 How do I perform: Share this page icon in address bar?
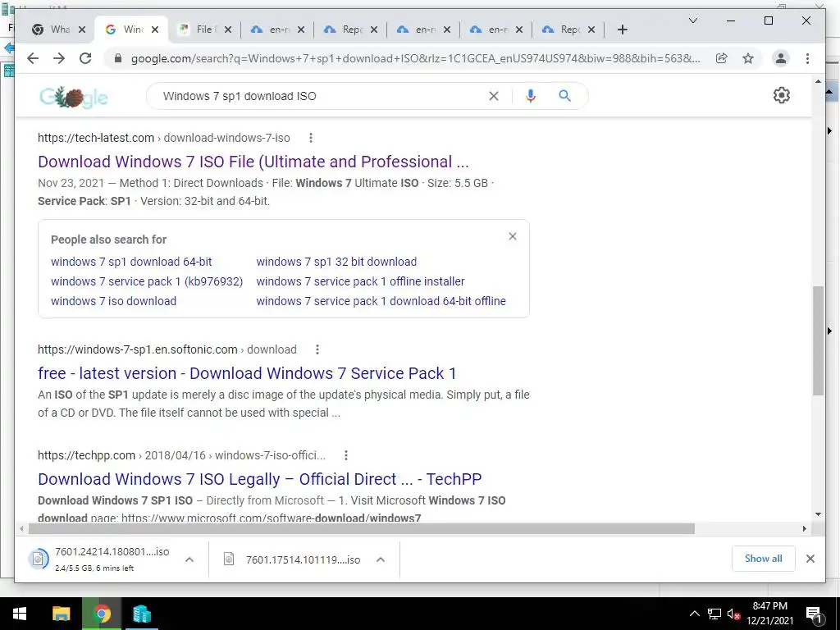(722, 58)
